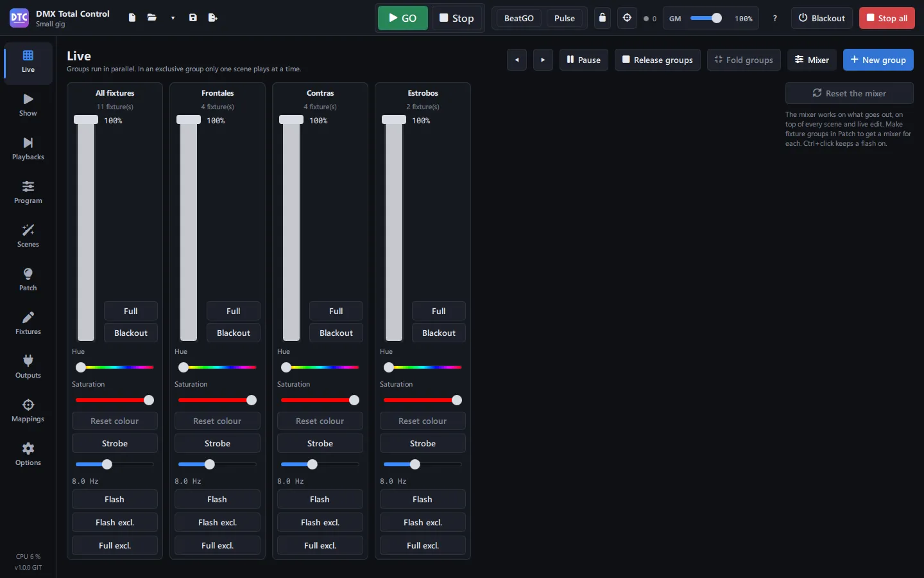Blackout the Frontales group
This screenshot has width=924, height=578.
click(x=234, y=333)
